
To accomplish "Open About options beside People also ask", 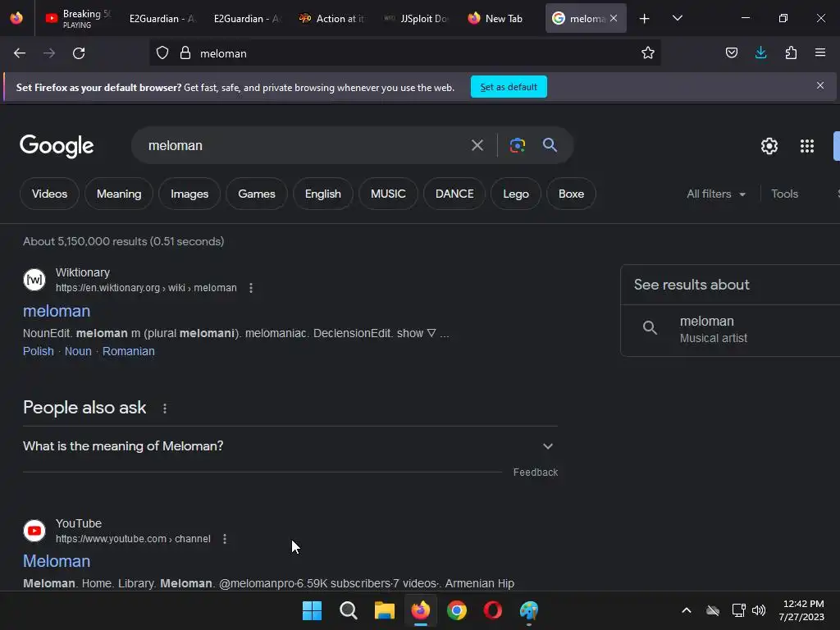I will coord(164,409).
